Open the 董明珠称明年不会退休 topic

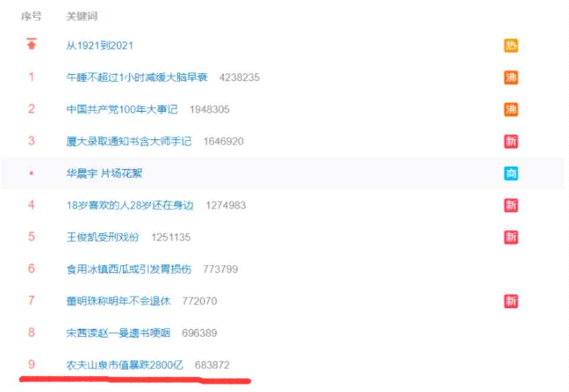(x=118, y=301)
